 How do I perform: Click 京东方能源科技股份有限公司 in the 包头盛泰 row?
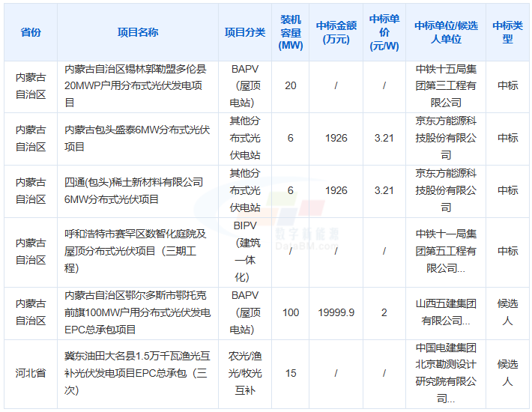click(x=446, y=139)
